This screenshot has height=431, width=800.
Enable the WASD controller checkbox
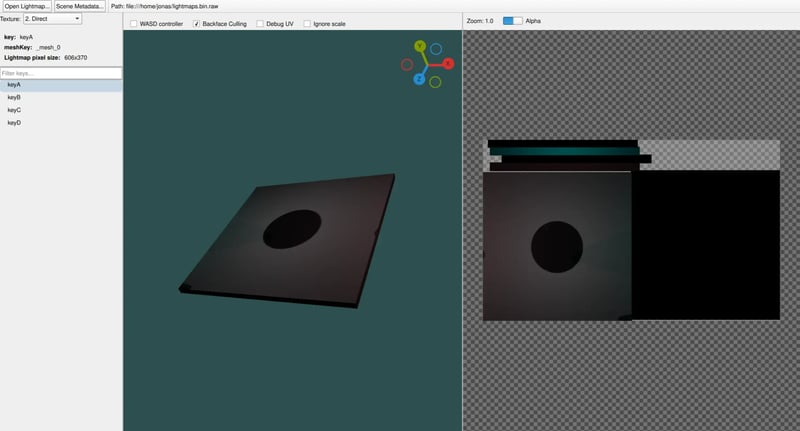pos(134,24)
